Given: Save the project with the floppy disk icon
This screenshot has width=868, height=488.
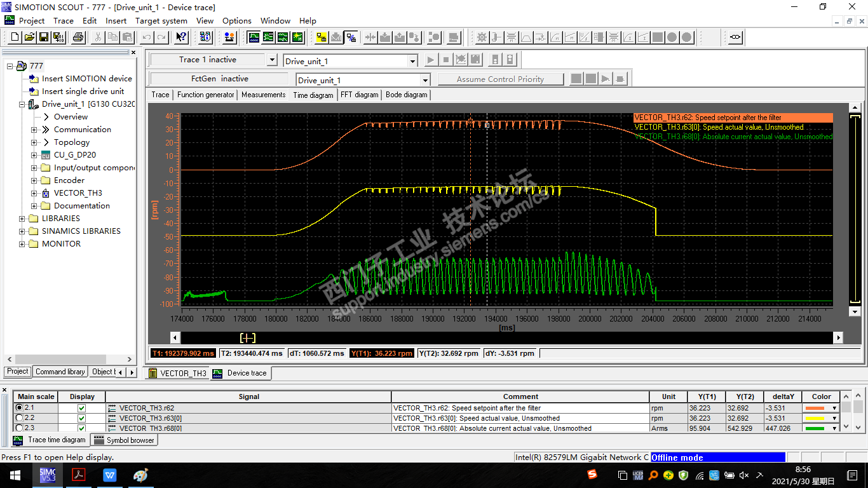Looking at the screenshot, I should click(x=44, y=37).
